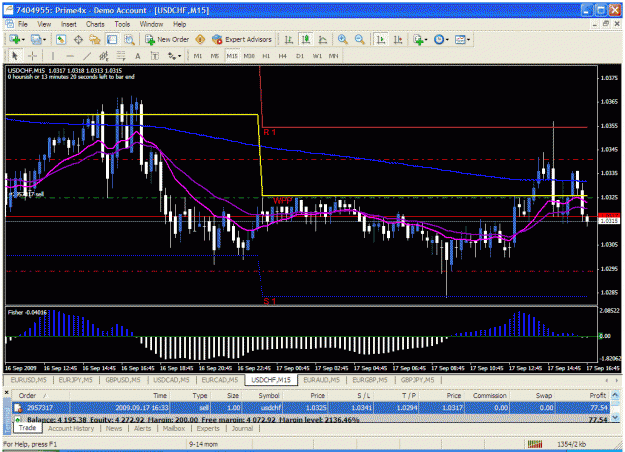Open the Navigator panel icon

coord(95,39)
